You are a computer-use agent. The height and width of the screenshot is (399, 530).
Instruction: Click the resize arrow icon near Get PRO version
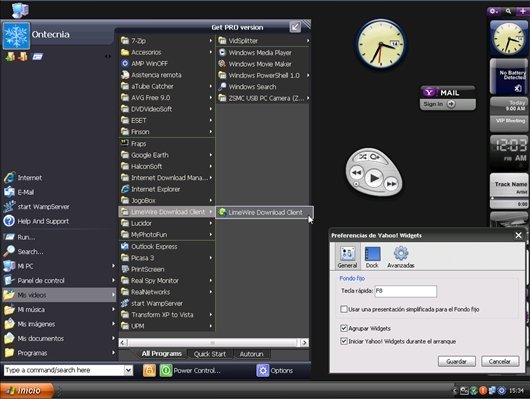tap(295, 27)
